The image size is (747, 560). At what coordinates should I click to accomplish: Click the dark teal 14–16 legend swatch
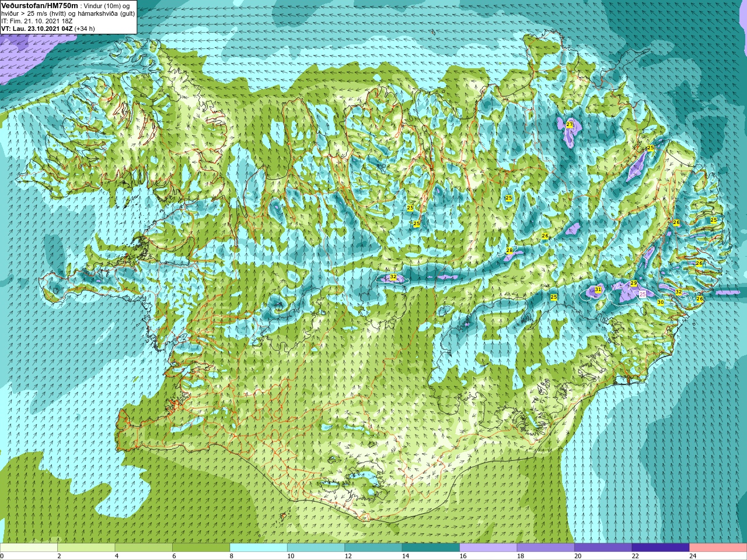tap(431, 547)
